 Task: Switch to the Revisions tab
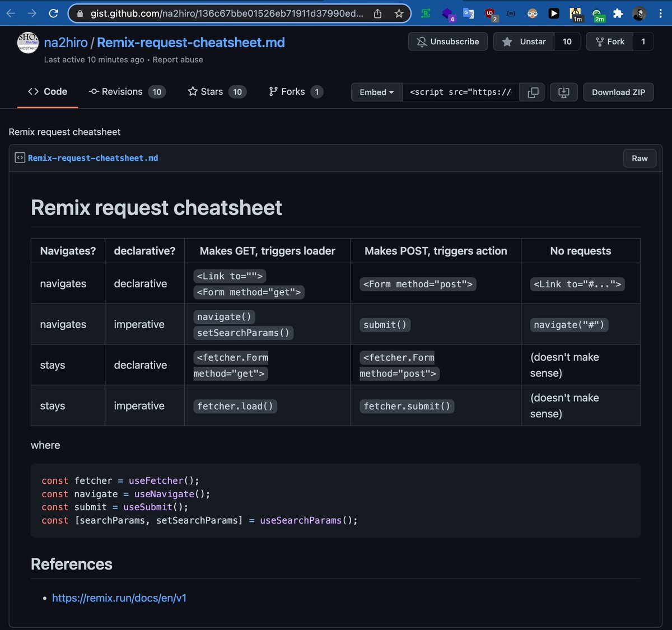[127, 92]
